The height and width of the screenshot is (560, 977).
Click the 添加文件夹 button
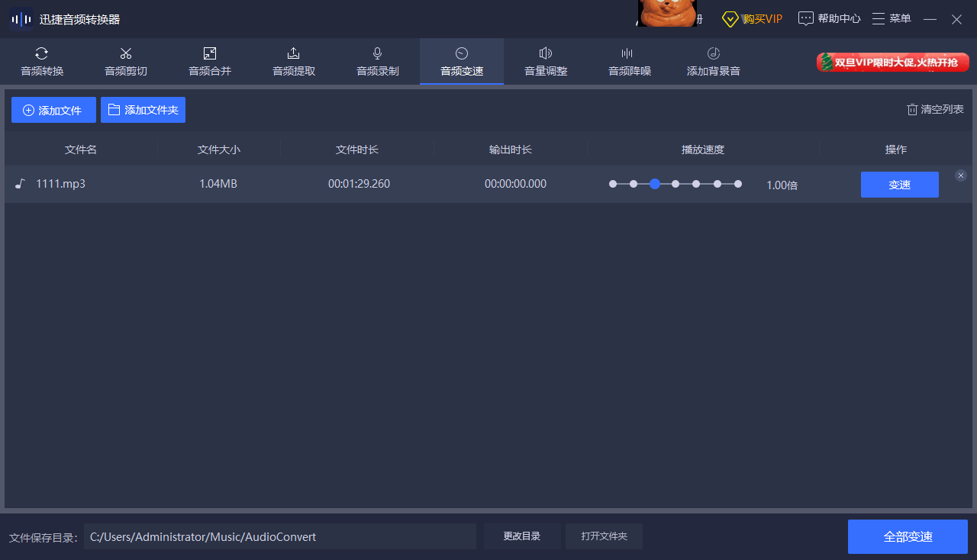tap(143, 110)
